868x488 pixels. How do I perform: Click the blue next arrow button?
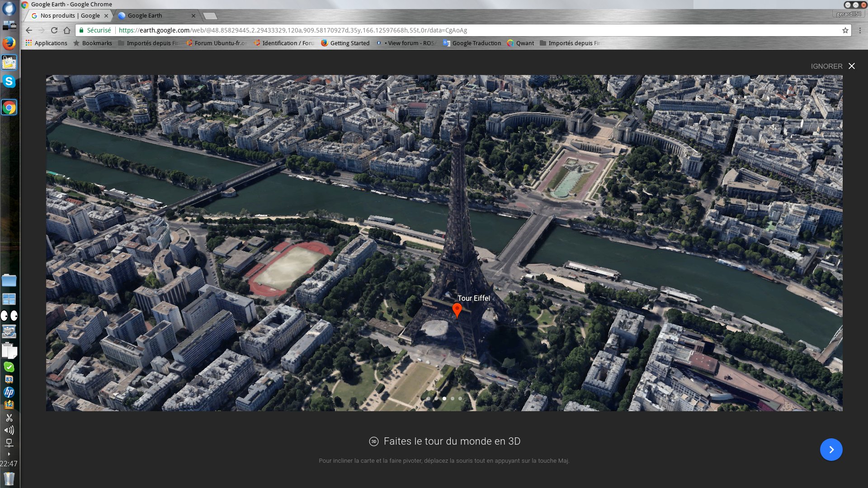point(831,450)
